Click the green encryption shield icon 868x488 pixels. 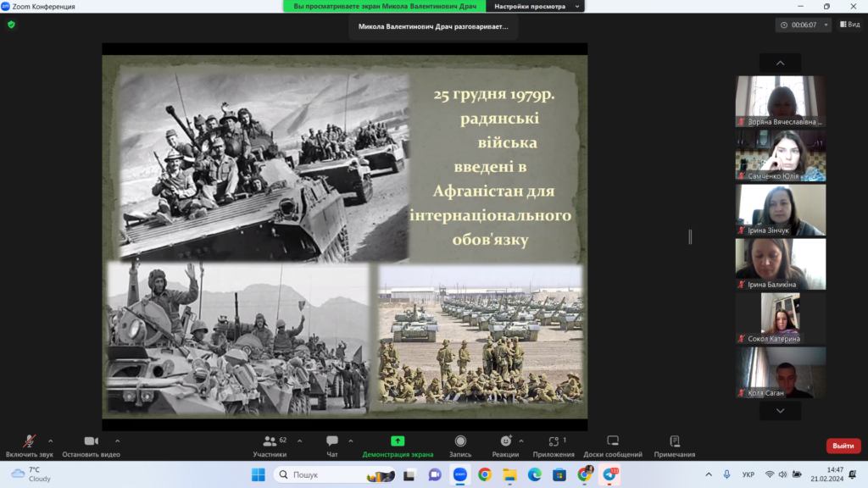click(x=11, y=25)
